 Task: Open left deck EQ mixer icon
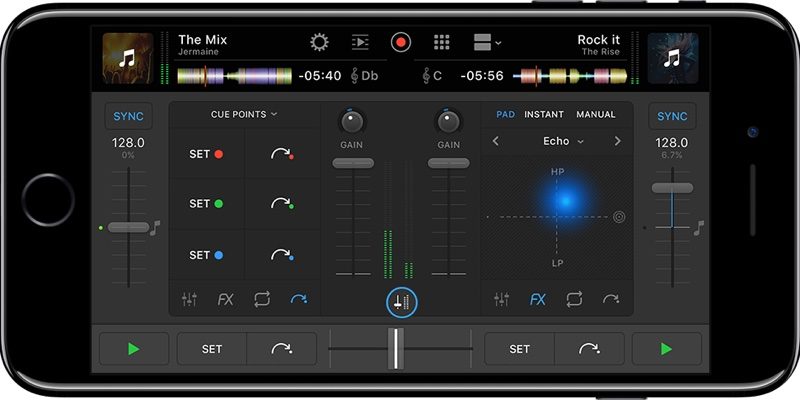point(189,299)
